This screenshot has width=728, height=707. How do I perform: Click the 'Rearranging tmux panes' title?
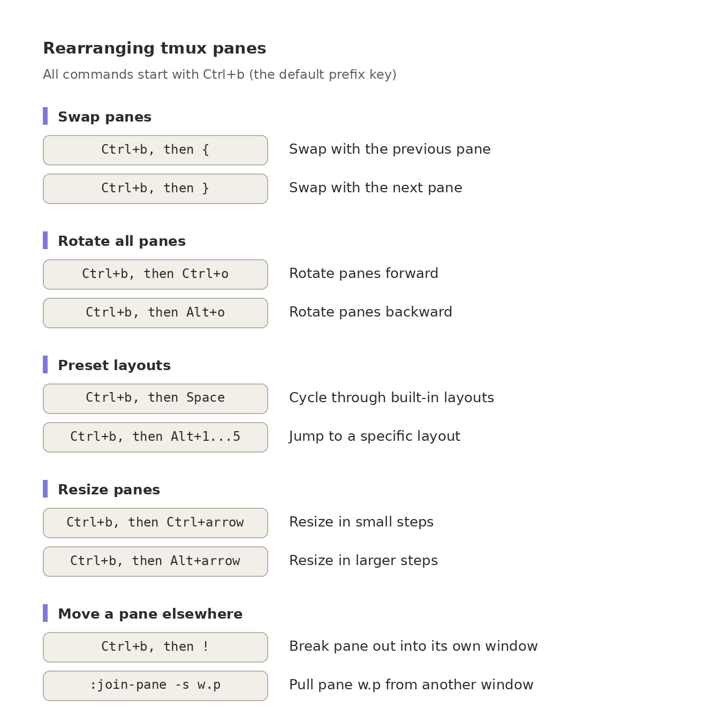click(155, 48)
